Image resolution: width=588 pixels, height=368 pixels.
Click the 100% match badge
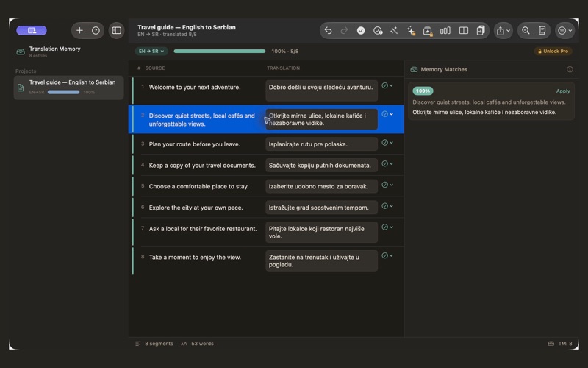tap(423, 91)
